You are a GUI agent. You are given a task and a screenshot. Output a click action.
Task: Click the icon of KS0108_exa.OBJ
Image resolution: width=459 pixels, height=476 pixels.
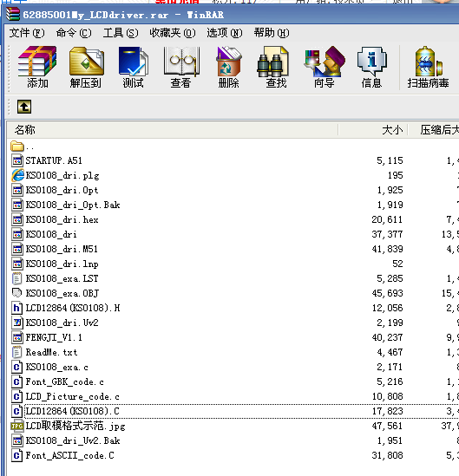[x=16, y=293]
